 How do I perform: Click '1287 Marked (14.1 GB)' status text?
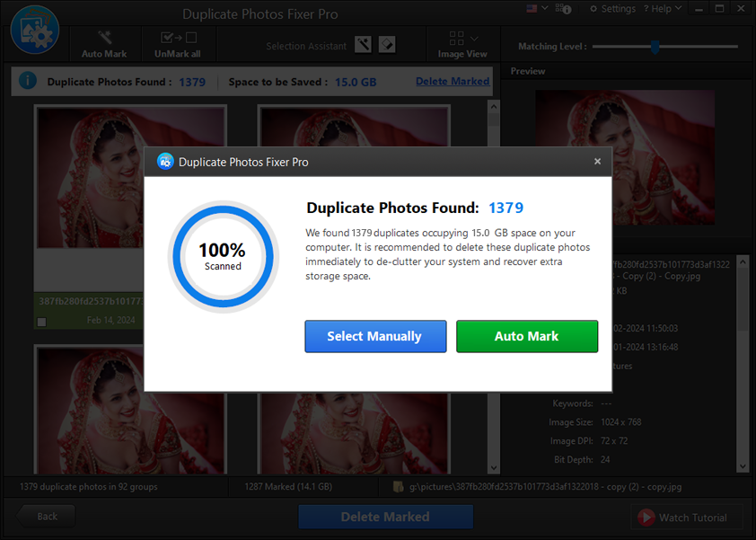tap(288, 487)
